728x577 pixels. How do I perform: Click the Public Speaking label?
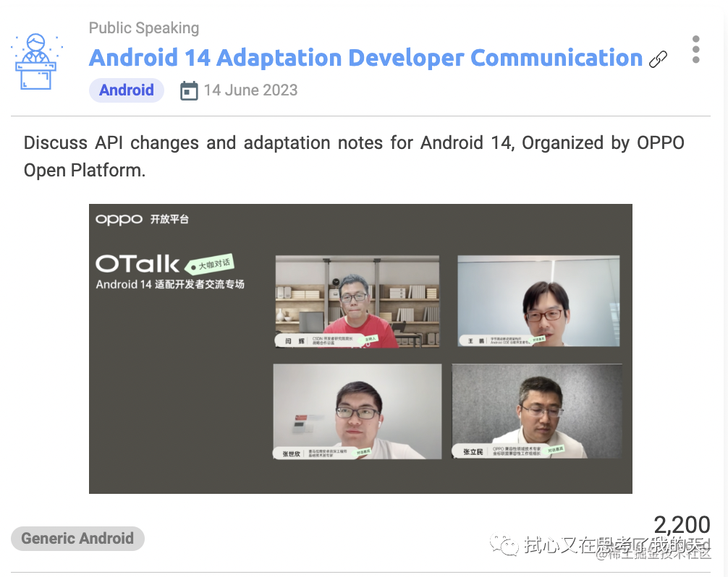(144, 27)
